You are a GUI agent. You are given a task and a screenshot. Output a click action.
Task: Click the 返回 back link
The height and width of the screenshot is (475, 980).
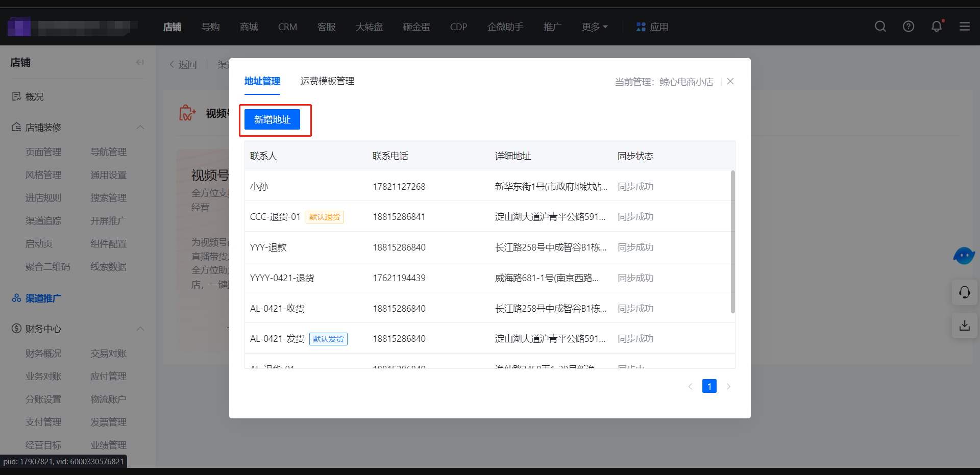183,65
